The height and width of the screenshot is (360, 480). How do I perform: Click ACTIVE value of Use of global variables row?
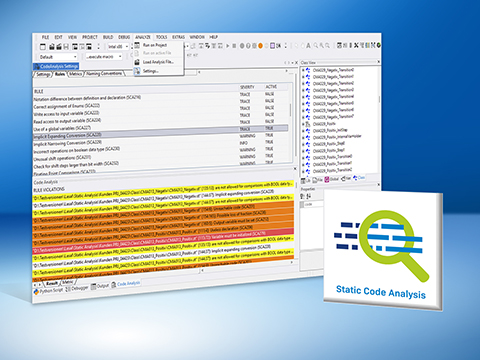[269, 121]
